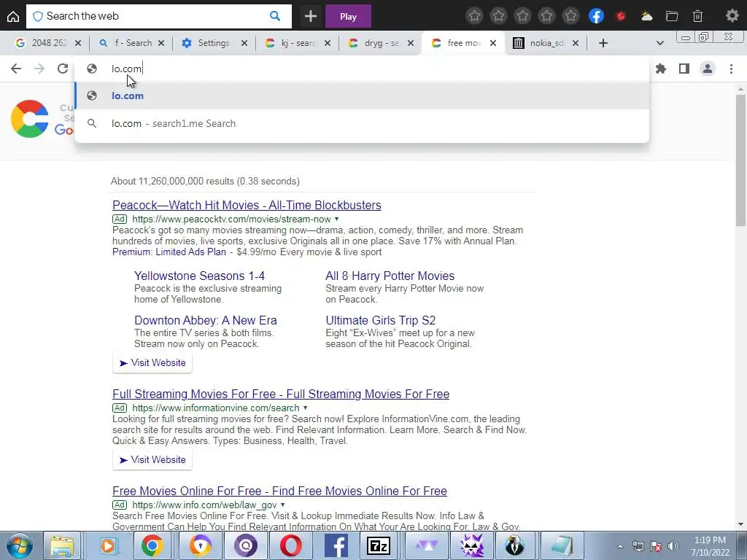Open 'Downton Abbey: A New Era' link

(x=205, y=321)
